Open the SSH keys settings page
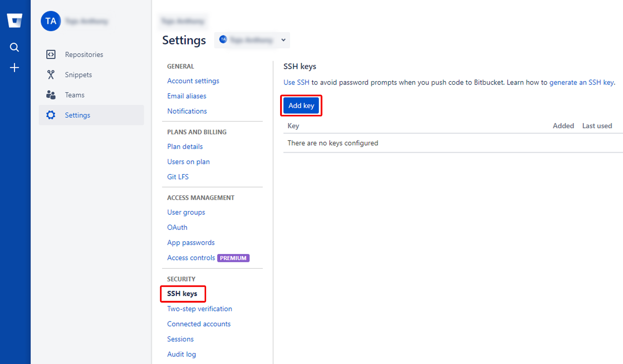Viewport: 623px width, 364px height. click(182, 294)
